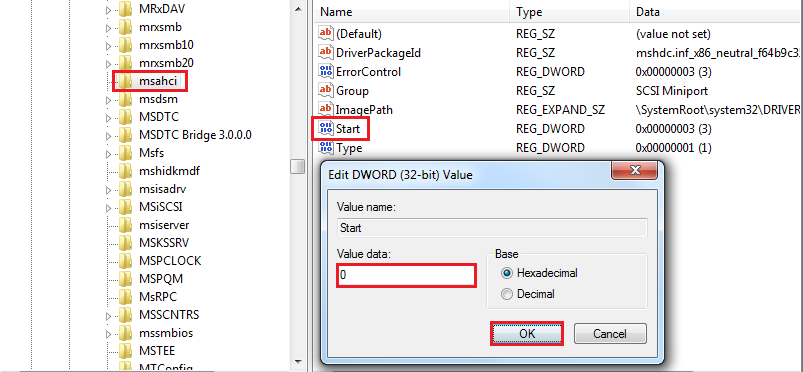This screenshot has width=803, height=372.
Task: Click the MSSCNTRS folder icon
Action: point(125,315)
